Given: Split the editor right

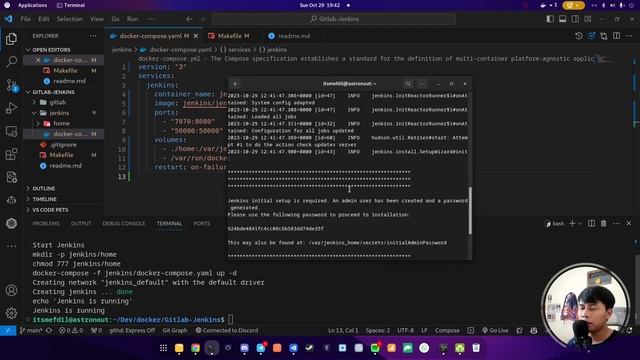Looking at the screenshot, I should pos(616,36).
